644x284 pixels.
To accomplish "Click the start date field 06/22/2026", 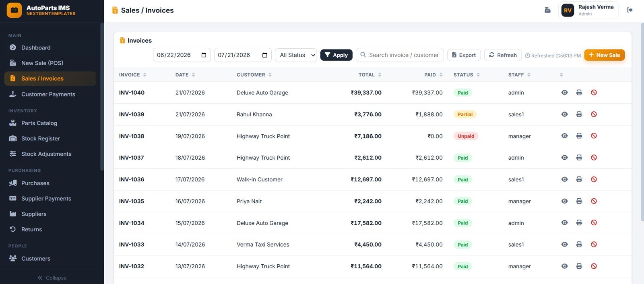I will (182, 55).
